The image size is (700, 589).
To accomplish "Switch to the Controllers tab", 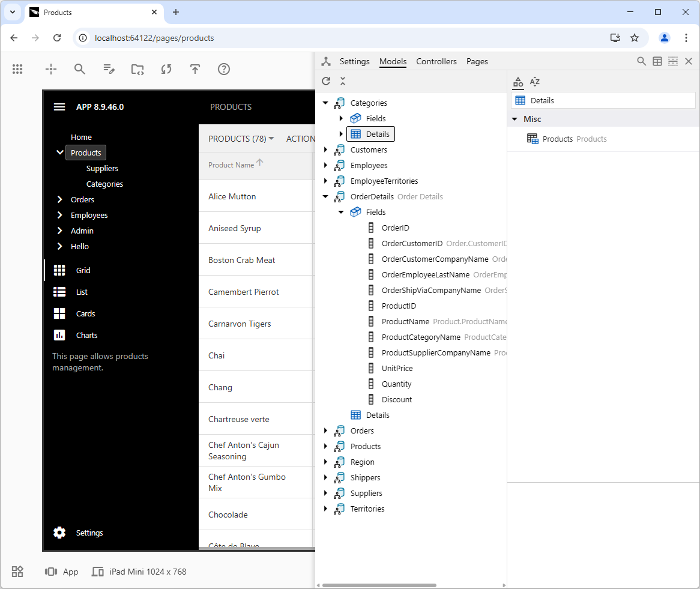I will point(436,61).
